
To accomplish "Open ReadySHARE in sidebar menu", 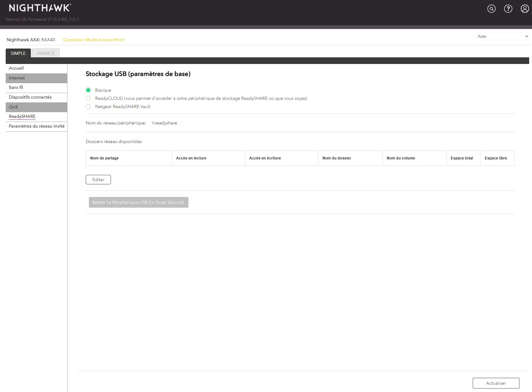I will 22,116.
